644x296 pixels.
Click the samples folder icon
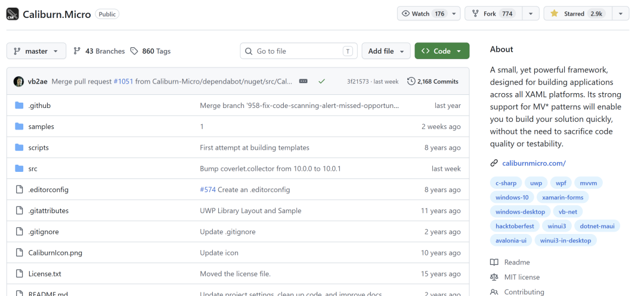coord(19,126)
